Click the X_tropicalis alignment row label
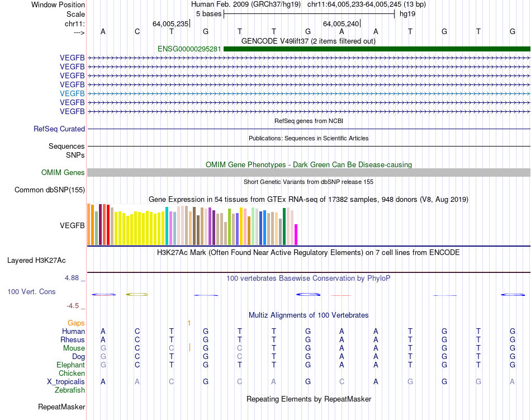 (x=66, y=382)
